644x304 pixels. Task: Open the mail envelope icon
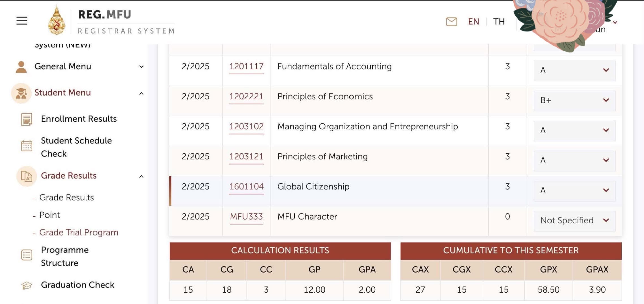click(451, 22)
